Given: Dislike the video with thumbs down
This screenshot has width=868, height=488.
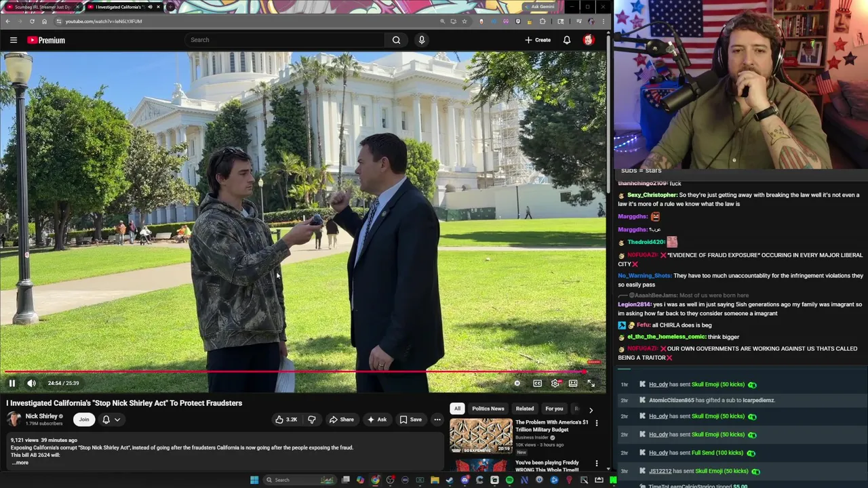Looking at the screenshot, I should pos(312,420).
